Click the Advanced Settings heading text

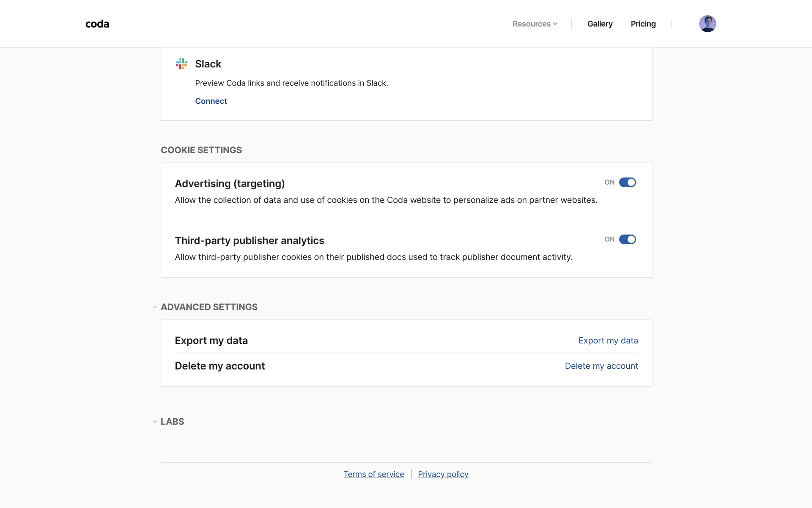coord(209,307)
